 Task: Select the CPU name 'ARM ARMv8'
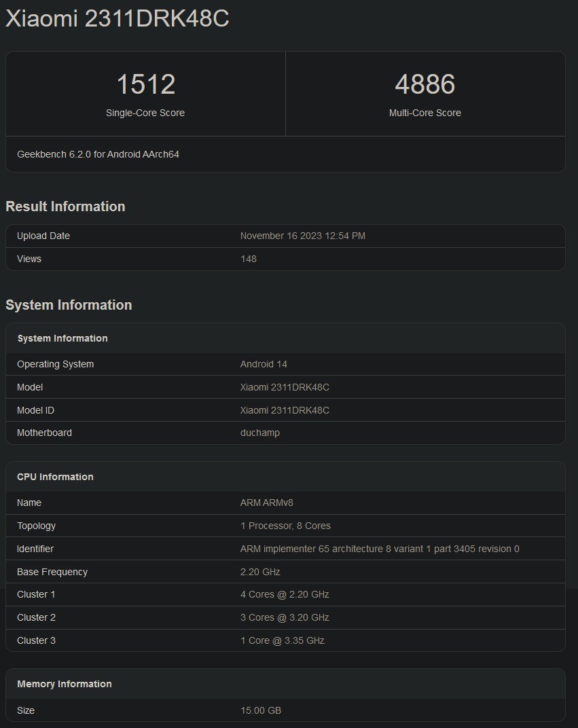point(266,503)
